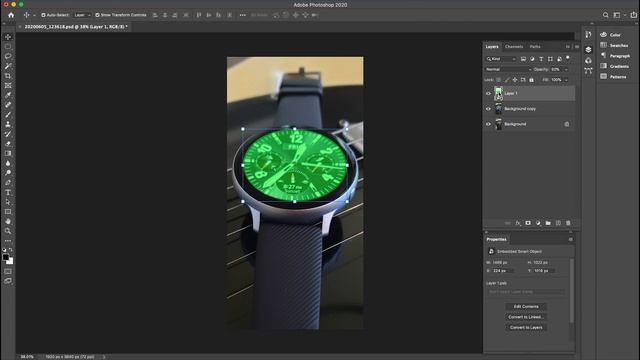Switch to the Channels tab
This screenshot has width=640, height=360.
(514, 47)
